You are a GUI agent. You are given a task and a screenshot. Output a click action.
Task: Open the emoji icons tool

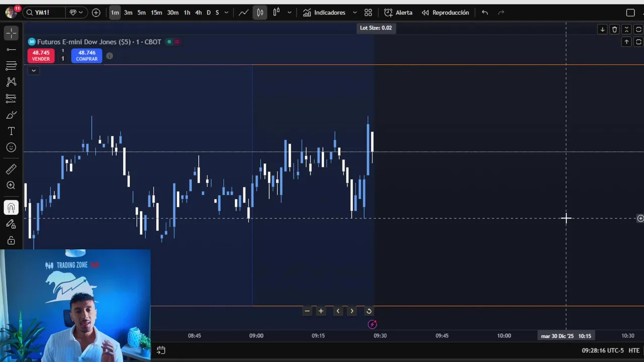tap(11, 147)
